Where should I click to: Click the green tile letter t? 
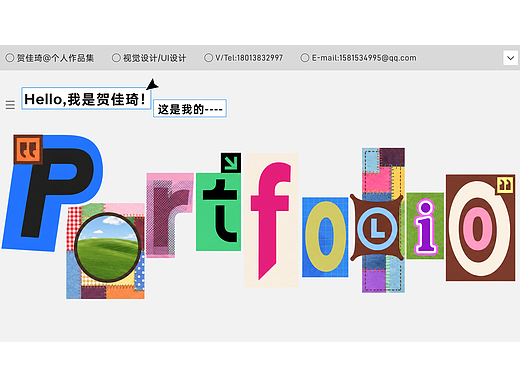tap(219, 212)
